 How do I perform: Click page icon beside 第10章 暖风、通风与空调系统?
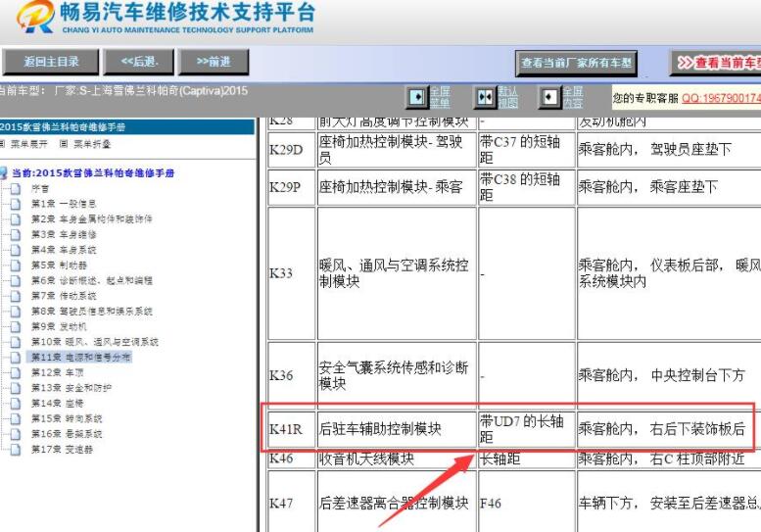[16, 342]
